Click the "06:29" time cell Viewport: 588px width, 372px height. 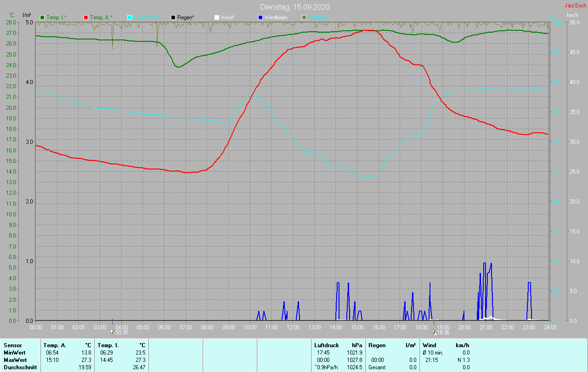click(107, 353)
